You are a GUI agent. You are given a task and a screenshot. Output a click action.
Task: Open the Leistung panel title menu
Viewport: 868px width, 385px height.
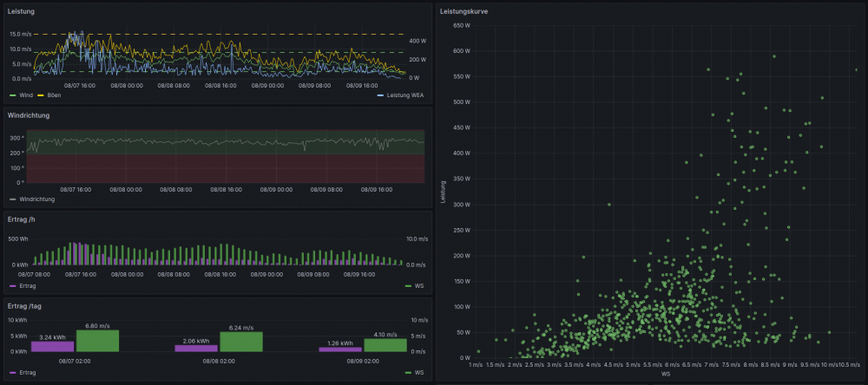click(22, 11)
